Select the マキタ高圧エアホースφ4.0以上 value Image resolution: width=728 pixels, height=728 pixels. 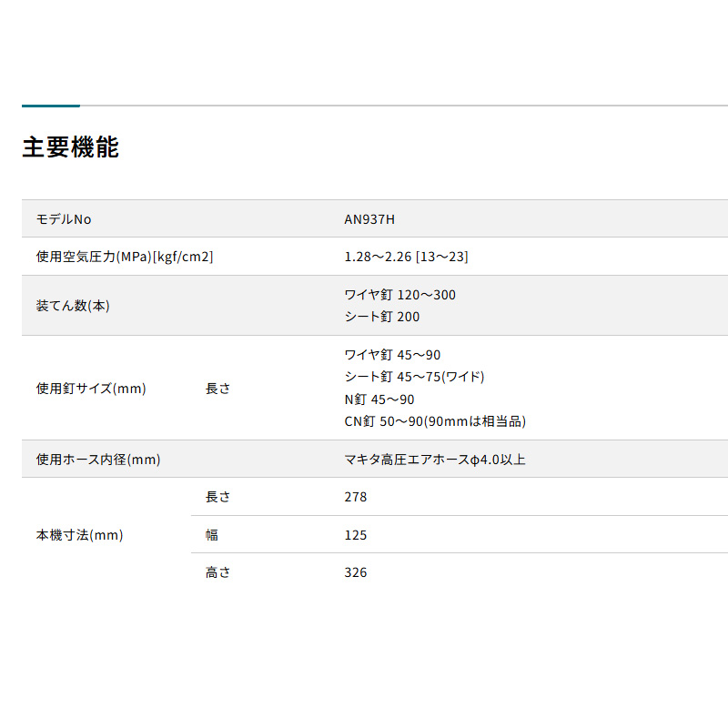point(435,460)
